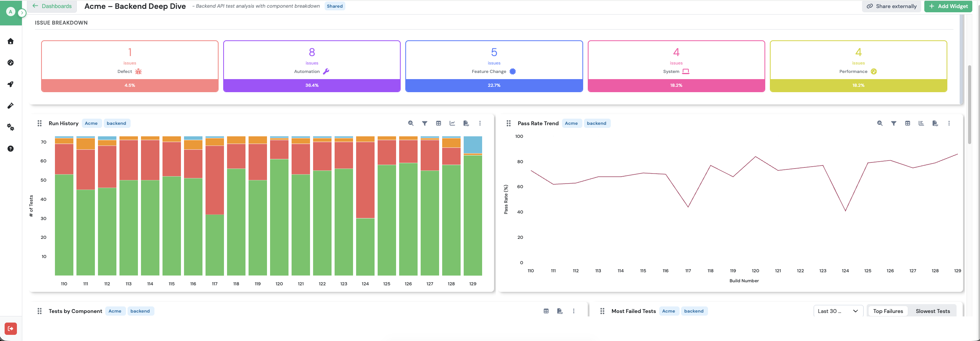This screenshot has width=980, height=341.
Task: Click the build 124 bar in Run History
Action: [x=365, y=206]
